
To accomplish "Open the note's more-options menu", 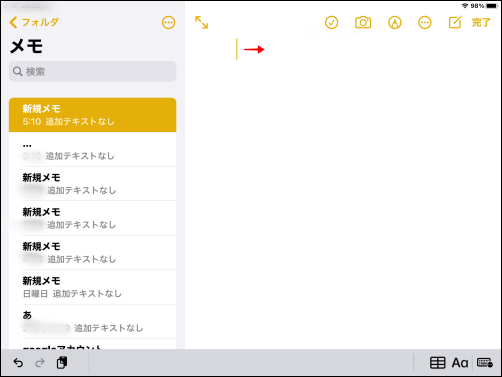I will [x=425, y=22].
